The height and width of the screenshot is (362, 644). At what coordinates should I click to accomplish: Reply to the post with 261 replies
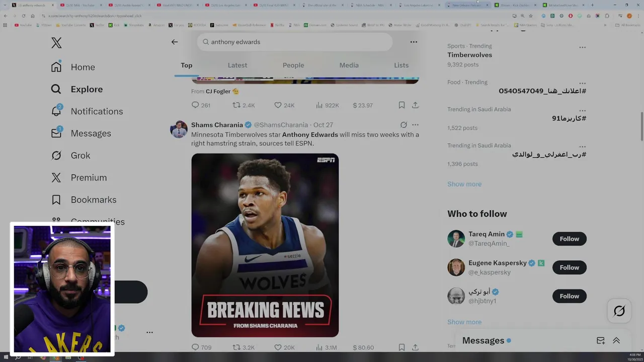pyautogui.click(x=201, y=105)
